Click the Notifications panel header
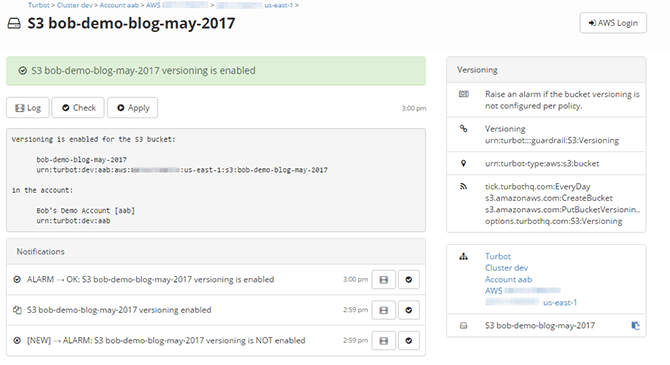670x365 pixels. [216, 252]
